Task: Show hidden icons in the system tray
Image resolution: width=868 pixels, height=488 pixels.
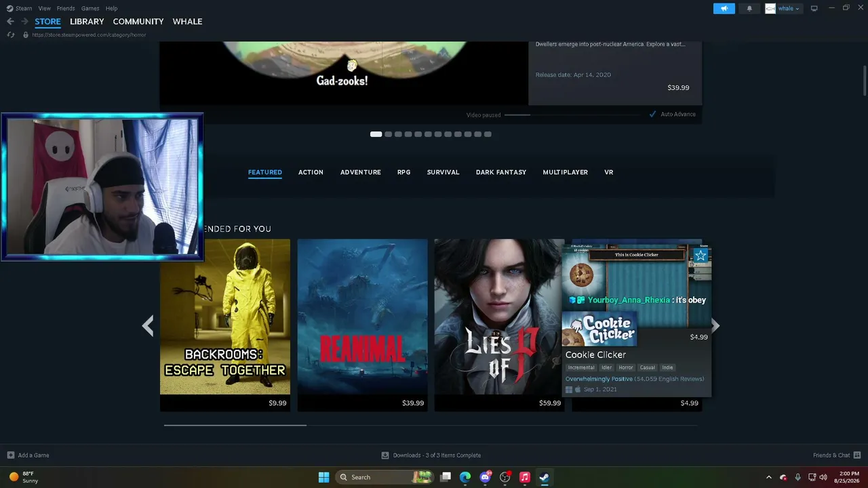Action: point(768,477)
